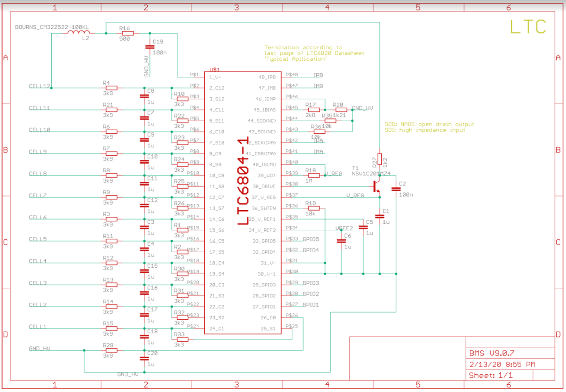Image resolution: width=566 pixels, height=392 pixels.
Task: Click the R16 500 ohm resistor
Action: click(128, 33)
